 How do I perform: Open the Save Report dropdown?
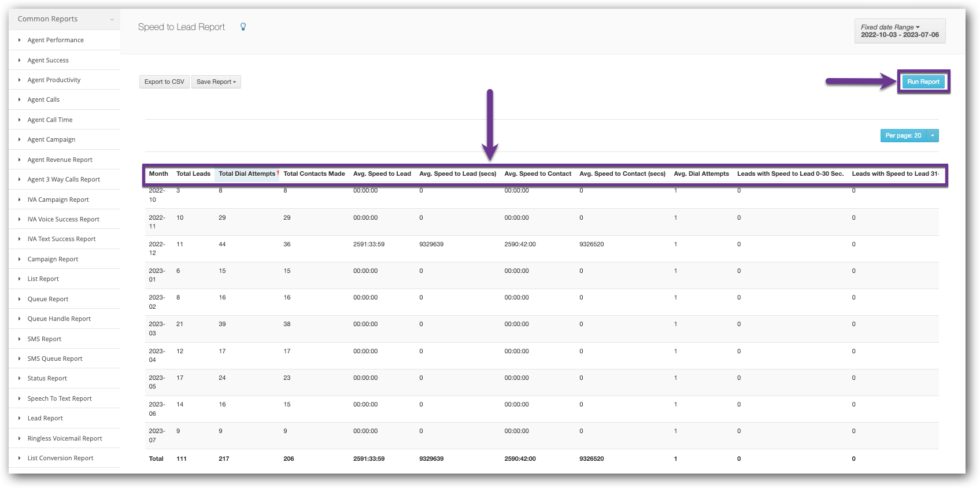pyautogui.click(x=216, y=82)
